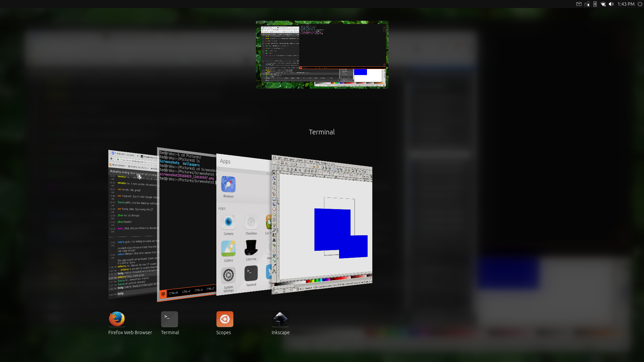Select the orange Scopes app icon
The image size is (644, 362).
click(x=225, y=319)
